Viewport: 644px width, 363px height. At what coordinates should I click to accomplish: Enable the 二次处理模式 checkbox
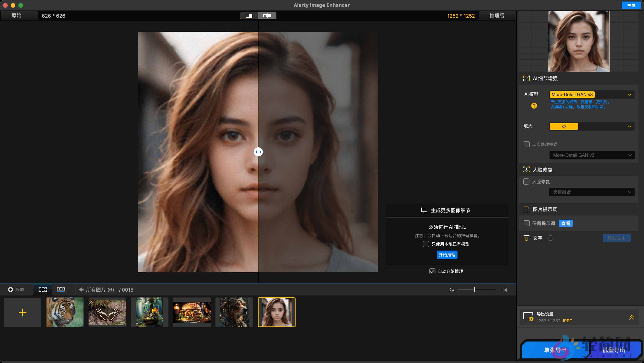click(x=527, y=144)
